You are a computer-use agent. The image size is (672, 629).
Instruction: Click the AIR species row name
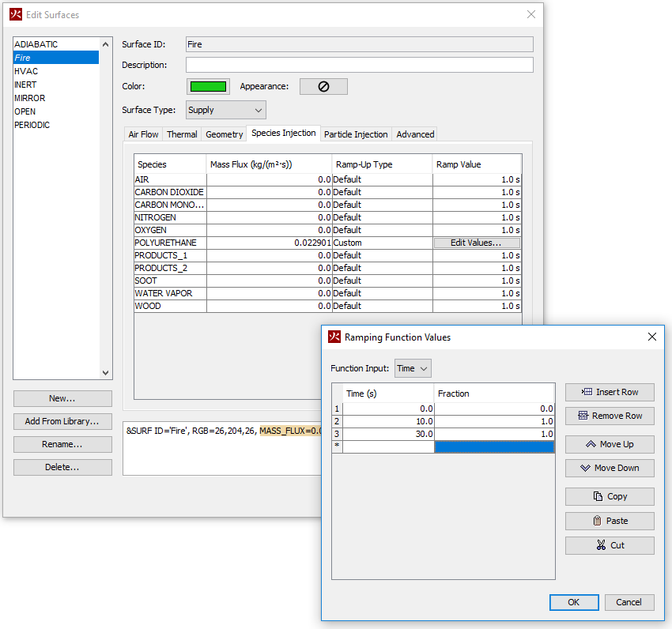coord(170,179)
